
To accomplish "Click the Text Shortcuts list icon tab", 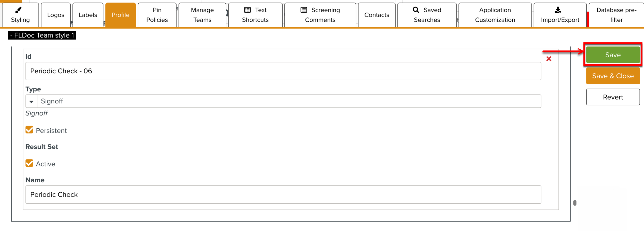I will coord(255,15).
